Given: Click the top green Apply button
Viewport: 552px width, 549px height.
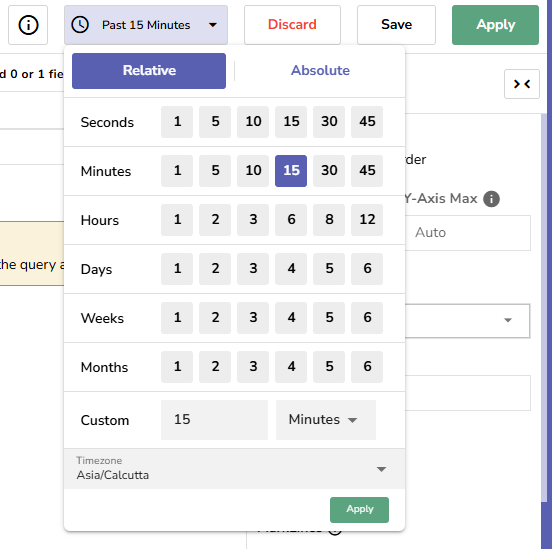Looking at the screenshot, I should [x=495, y=25].
